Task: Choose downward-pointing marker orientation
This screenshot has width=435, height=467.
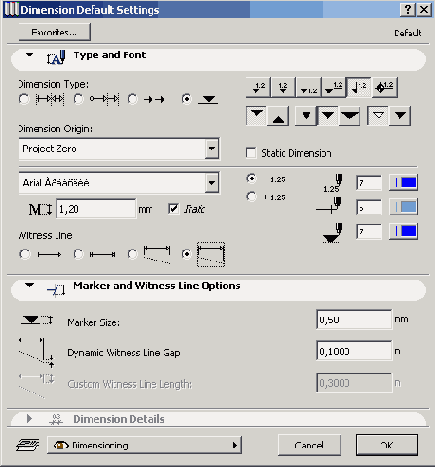Action: [256, 116]
